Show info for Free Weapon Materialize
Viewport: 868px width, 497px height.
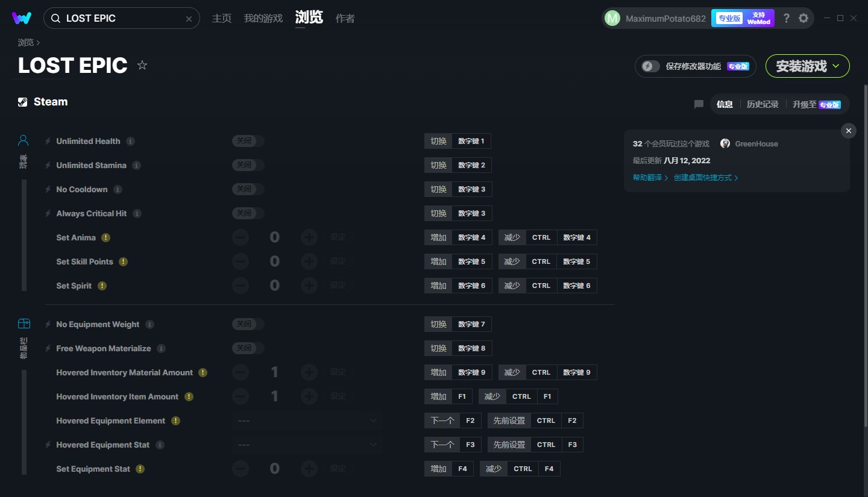(x=161, y=348)
